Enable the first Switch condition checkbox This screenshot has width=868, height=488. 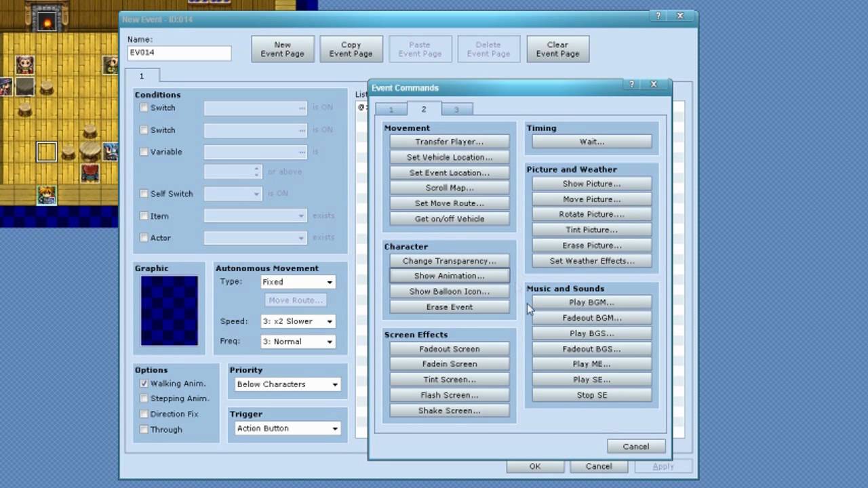point(144,108)
